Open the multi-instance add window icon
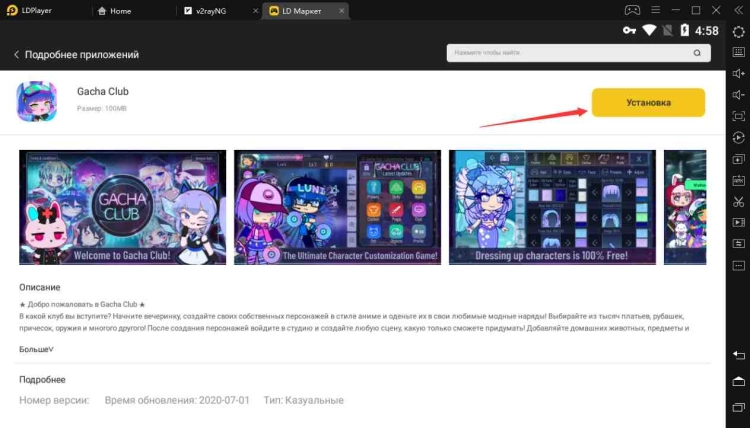750x428 pixels. coord(739,159)
